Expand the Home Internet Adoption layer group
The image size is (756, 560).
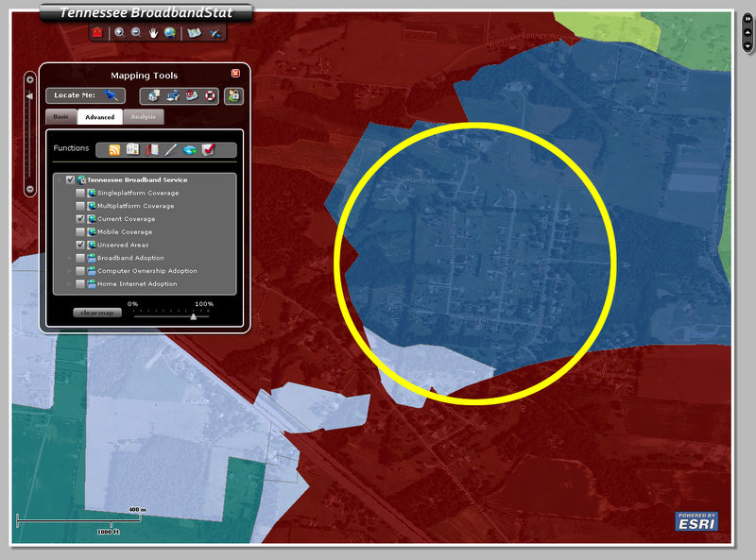(x=70, y=284)
